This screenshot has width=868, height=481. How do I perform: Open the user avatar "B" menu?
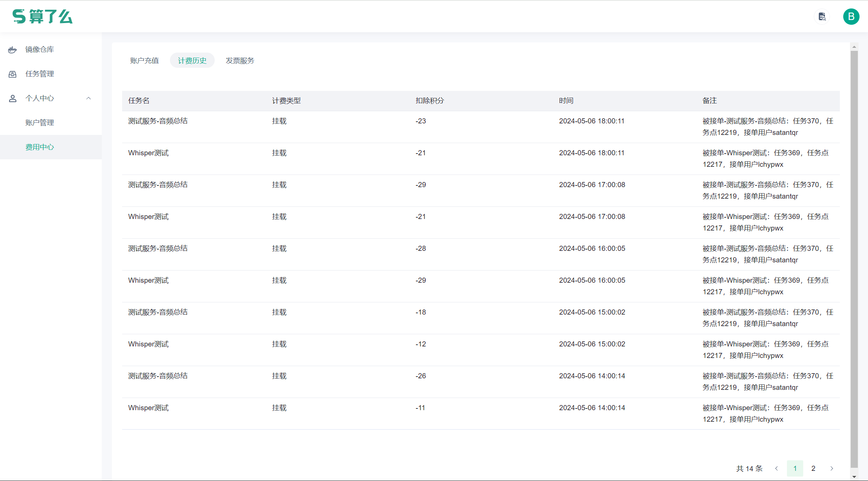tap(851, 16)
